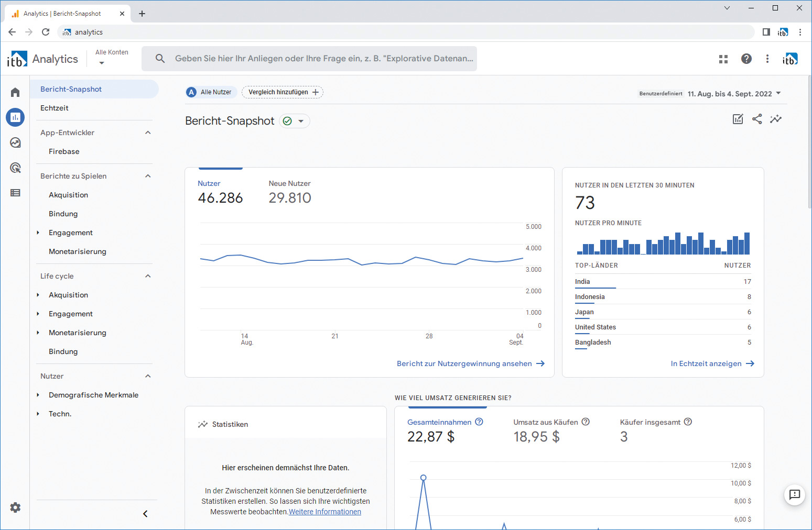Expand Techn. tree item

(38, 414)
